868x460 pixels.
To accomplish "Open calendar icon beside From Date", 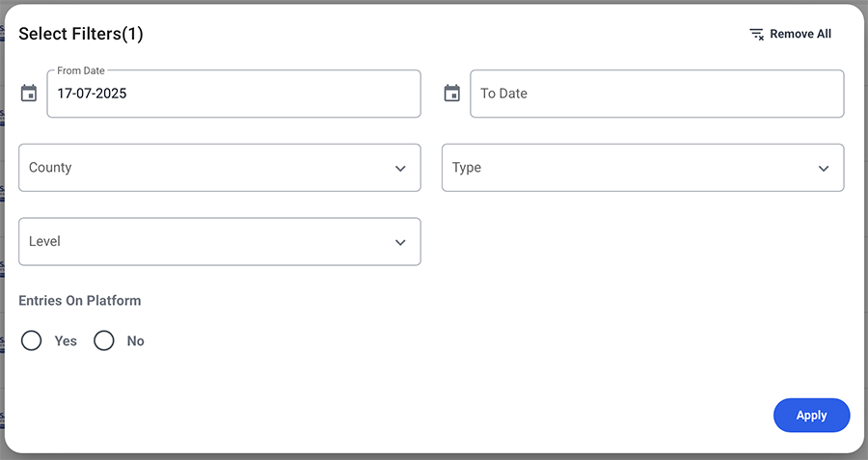I will (29, 93).
